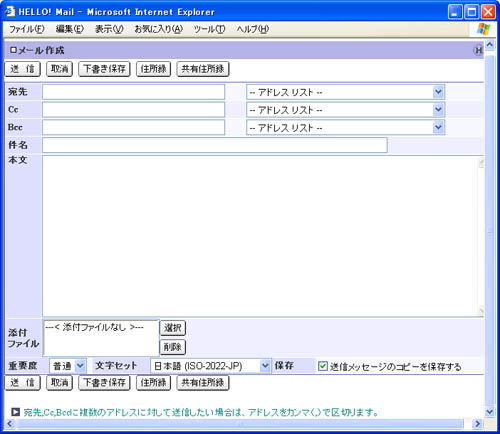
Task: Click the top 住所録 address book button
Action: click(x=153, y=69)
